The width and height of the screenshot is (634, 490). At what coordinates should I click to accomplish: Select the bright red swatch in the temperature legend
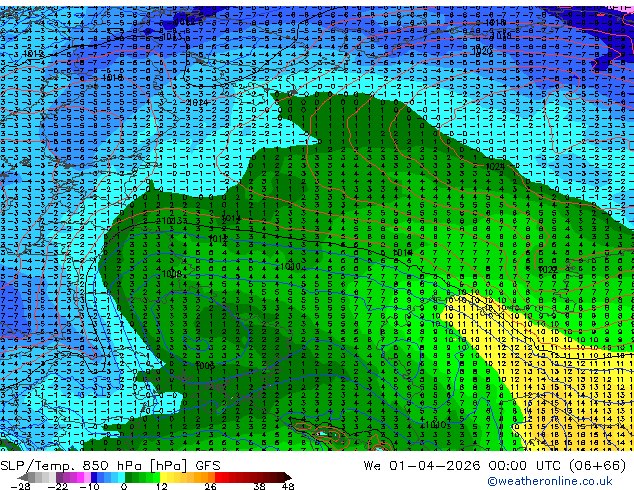(218, 477)
